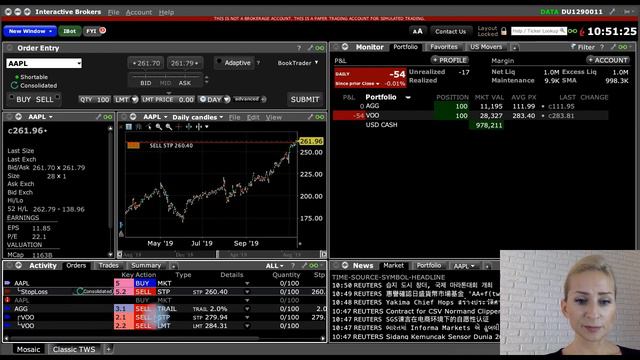Select the MID price option
Screen dimensions: 640x360
(165, 83)
